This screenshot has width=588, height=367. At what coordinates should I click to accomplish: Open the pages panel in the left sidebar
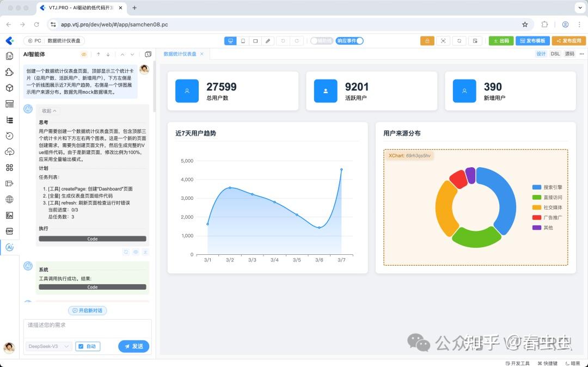[10, 56]
